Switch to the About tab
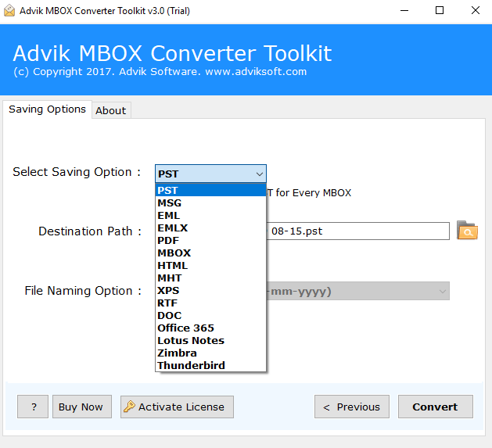This screenshot has width=492, height=448. pos(111,110)
